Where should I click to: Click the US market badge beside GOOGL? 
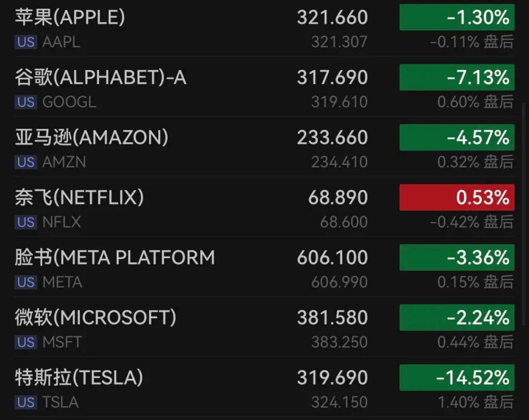click(x=25, y=102)
